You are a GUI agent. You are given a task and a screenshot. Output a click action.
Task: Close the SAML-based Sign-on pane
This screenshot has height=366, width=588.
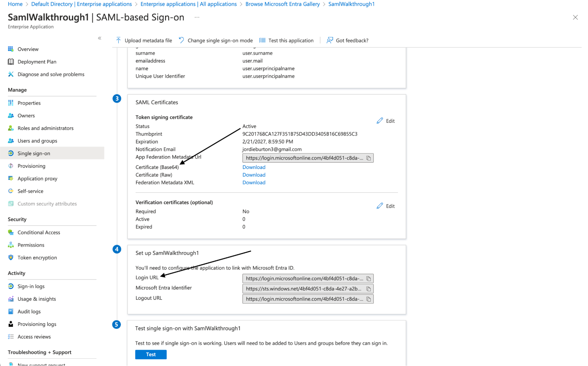pyautogui.click(x=575, y=17)
